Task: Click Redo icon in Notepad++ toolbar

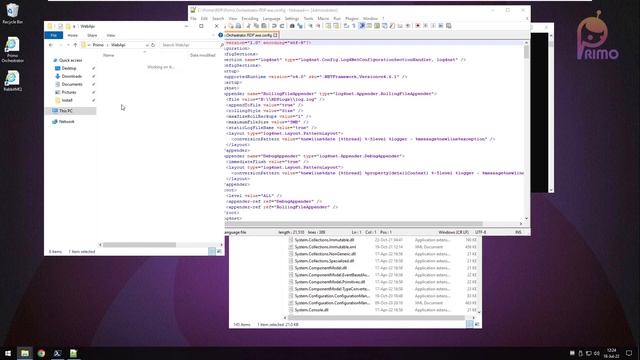Action: click(x=282, y=26)
